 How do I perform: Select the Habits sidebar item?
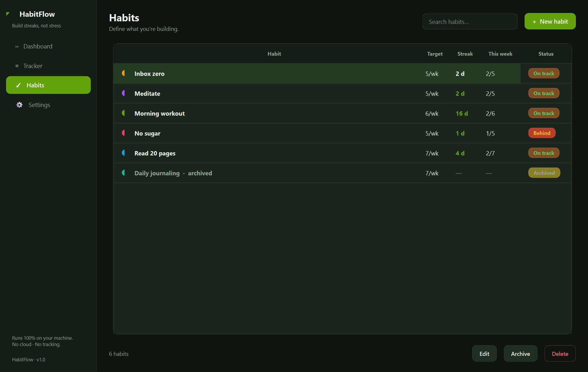click(x=48, y=85)
